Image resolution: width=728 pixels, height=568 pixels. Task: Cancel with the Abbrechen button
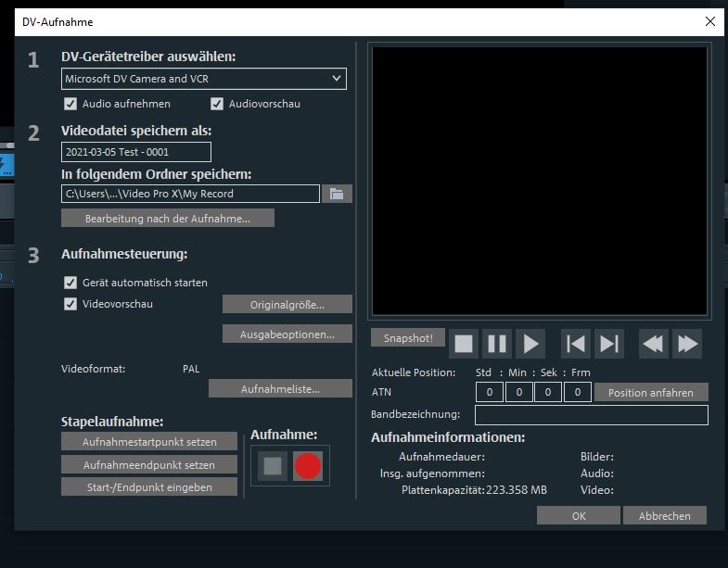point(664,515)
